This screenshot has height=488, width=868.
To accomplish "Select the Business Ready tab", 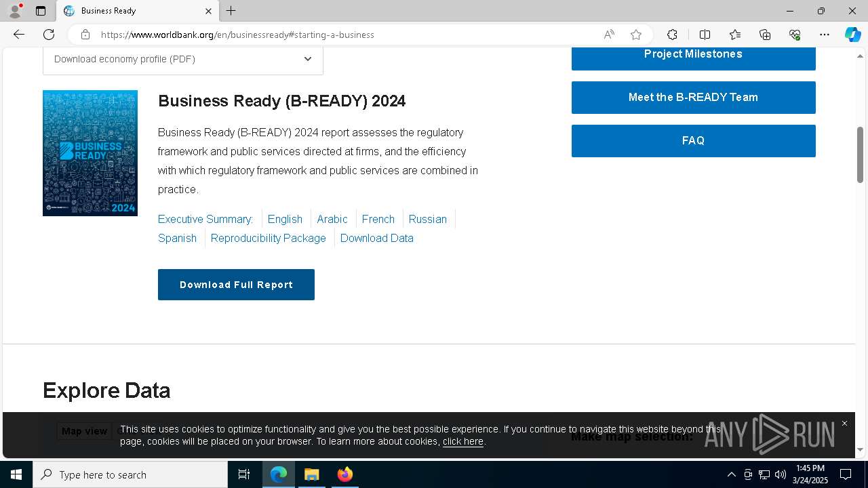I will pos(138,11).
